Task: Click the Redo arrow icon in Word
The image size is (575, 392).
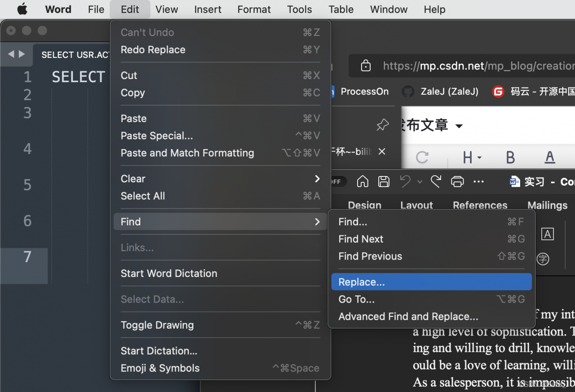Action: (x=436, y=181)
